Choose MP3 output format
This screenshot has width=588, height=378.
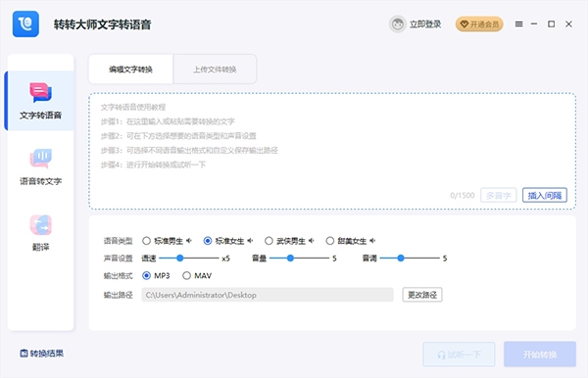146,276
